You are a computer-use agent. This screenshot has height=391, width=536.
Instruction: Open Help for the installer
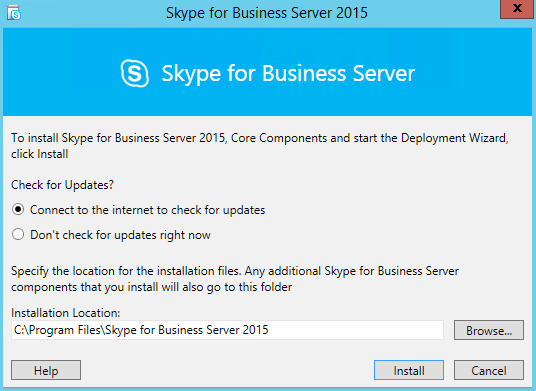pyautogui.click(x=46, y=370)
